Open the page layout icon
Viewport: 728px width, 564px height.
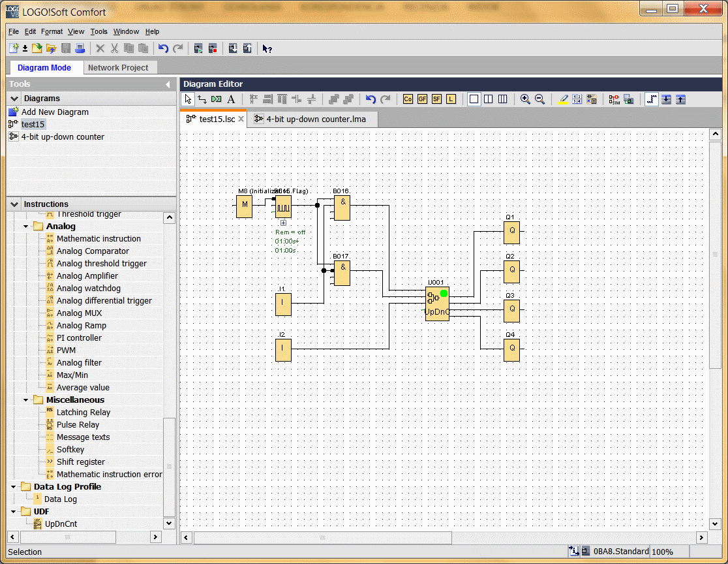(577, 99)
